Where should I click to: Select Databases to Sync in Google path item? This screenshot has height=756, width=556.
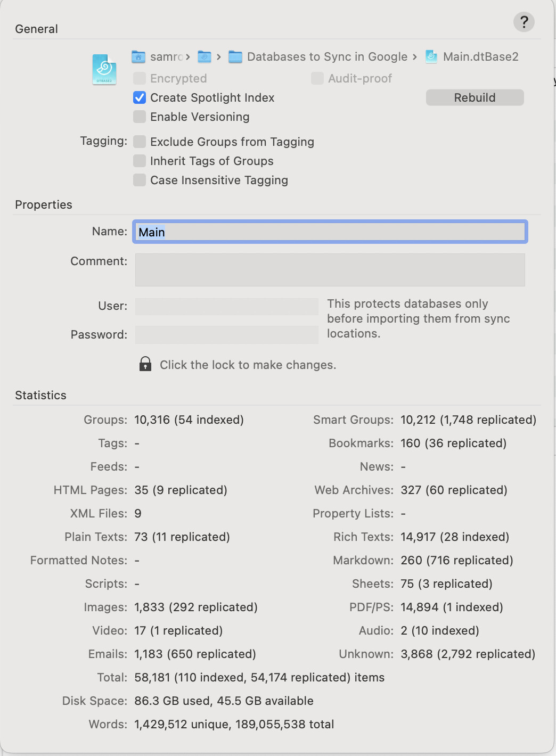[327, 57]
